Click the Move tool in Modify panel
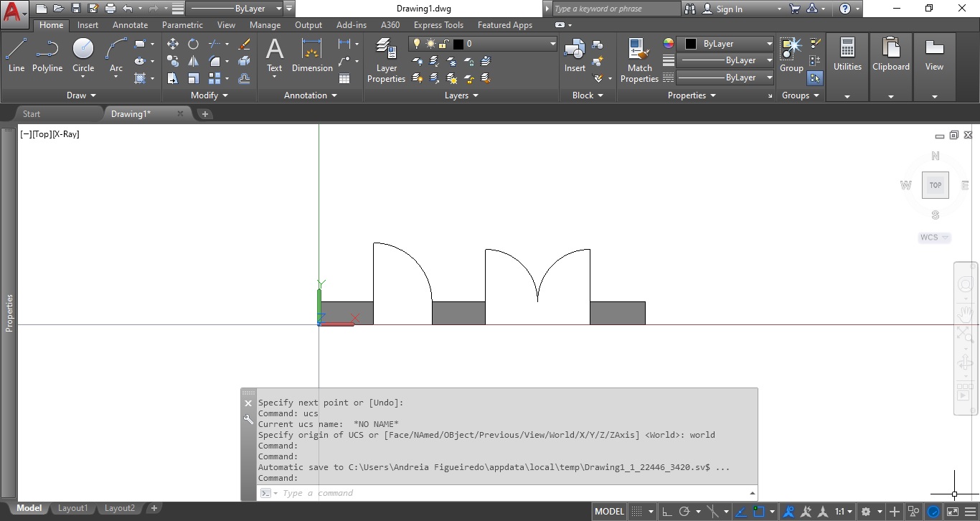 click(x=173, y=44)
